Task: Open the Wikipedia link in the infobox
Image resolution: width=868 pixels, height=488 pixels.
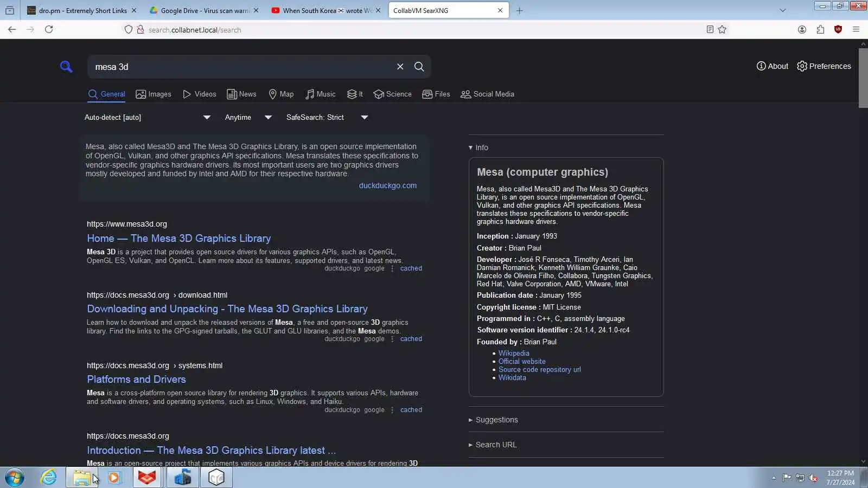Action: pos(514,353)
